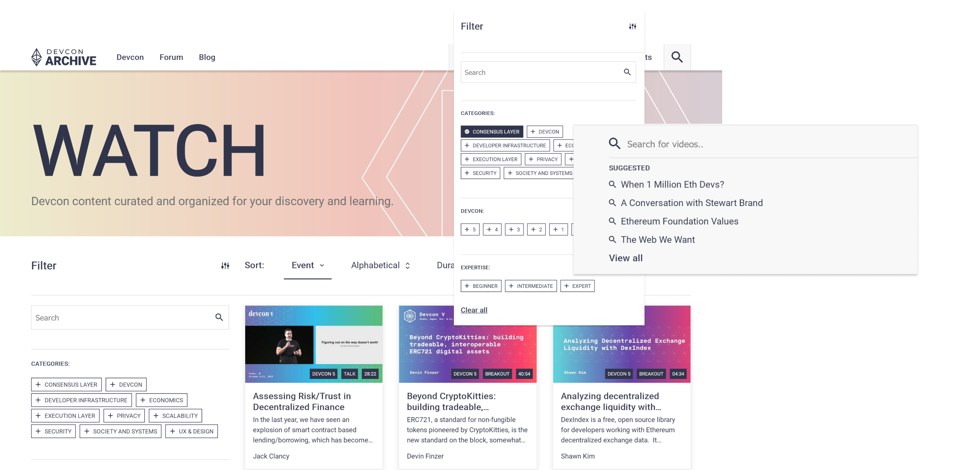
Task: Click the filter sliders icon on left panel
Action: [224, 266]
